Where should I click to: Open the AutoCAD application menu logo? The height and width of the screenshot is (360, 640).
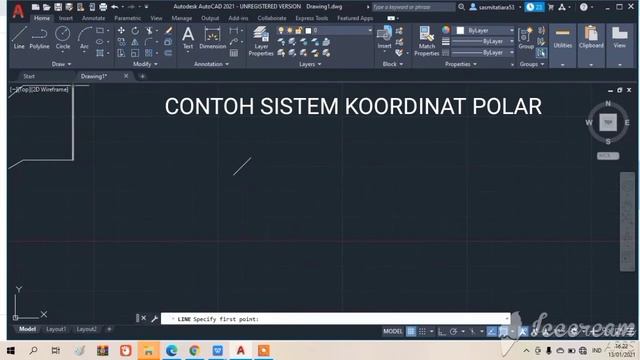click(18, 11)
